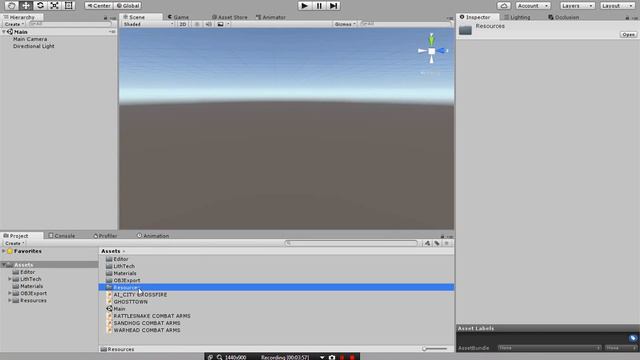Toggle Global handle rotation button
Image resolution: width=640 pixels, height=360 pixels.
click(x=128, y=6)
